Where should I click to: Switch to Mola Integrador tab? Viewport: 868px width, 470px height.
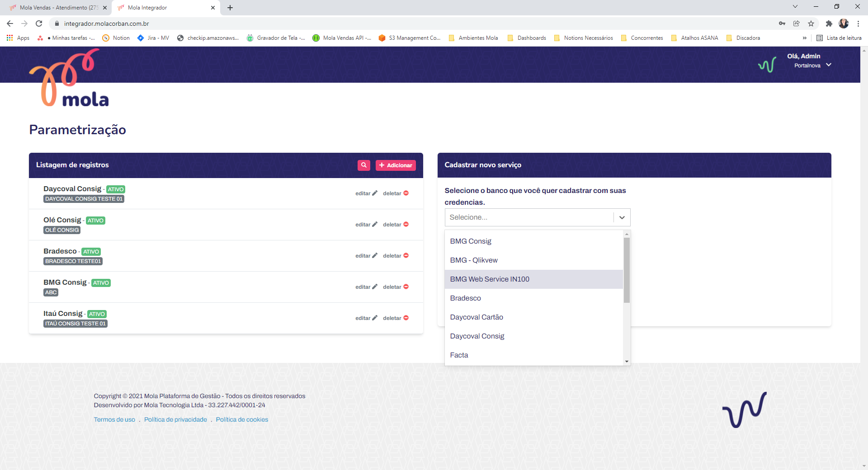tap(165, 8)
